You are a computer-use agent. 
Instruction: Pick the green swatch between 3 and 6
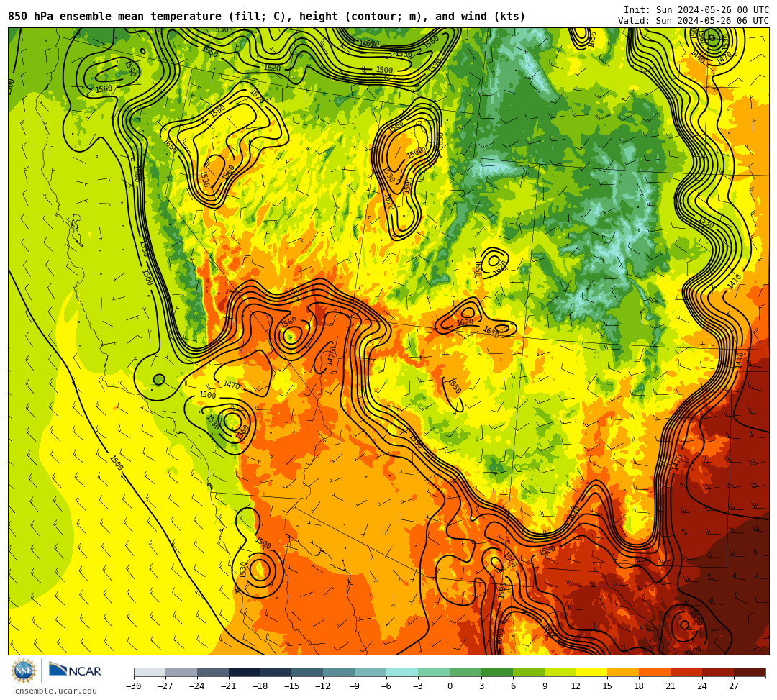[x=497, y=672]
